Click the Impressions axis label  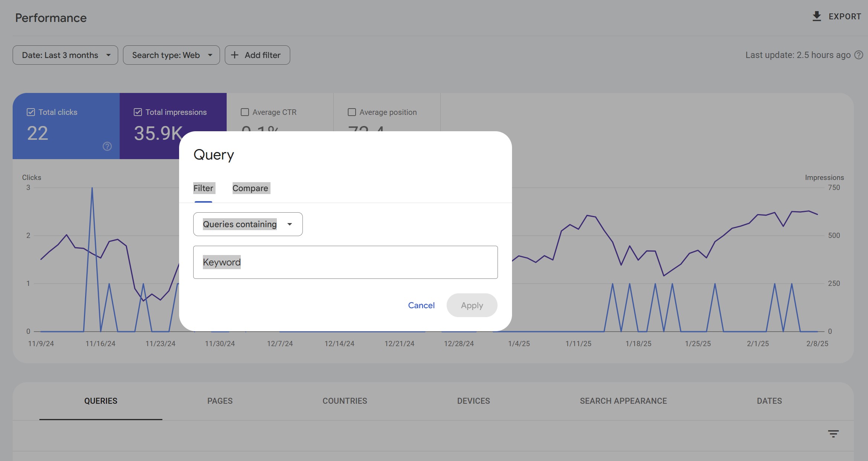click(824, 177)
